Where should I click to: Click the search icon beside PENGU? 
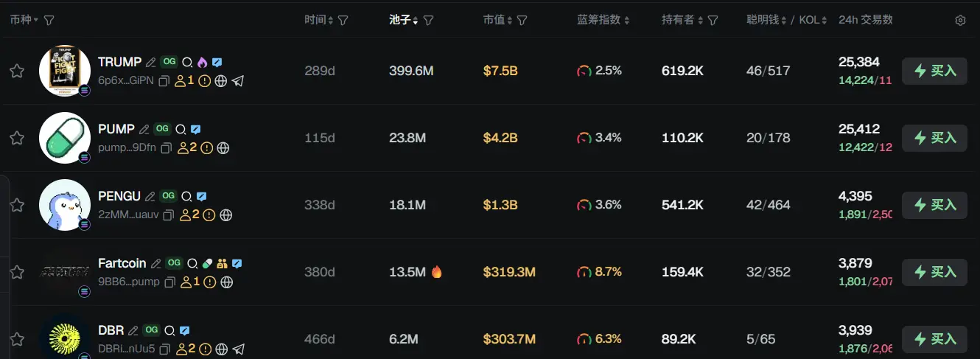point(187,197)
